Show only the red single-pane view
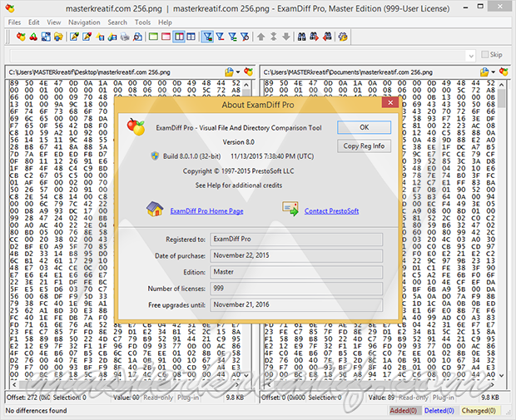516x420 pixels. 166,37
